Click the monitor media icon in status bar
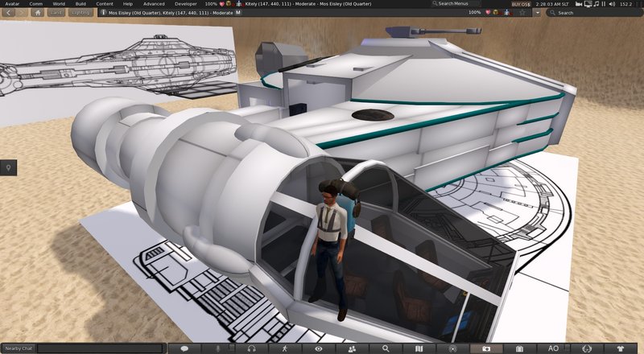This screenshot has width=644, height=354. (x=588, y=4)
